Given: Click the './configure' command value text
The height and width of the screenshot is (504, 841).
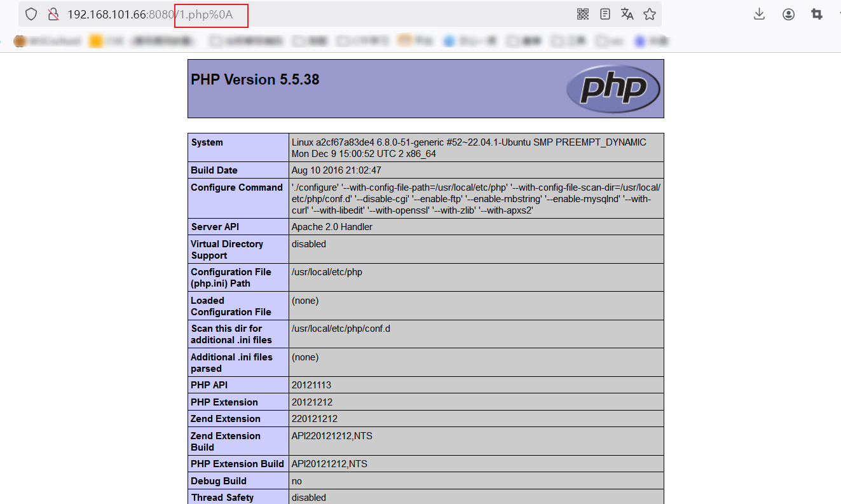Looking at the screenshot, I should coord(476,199).
